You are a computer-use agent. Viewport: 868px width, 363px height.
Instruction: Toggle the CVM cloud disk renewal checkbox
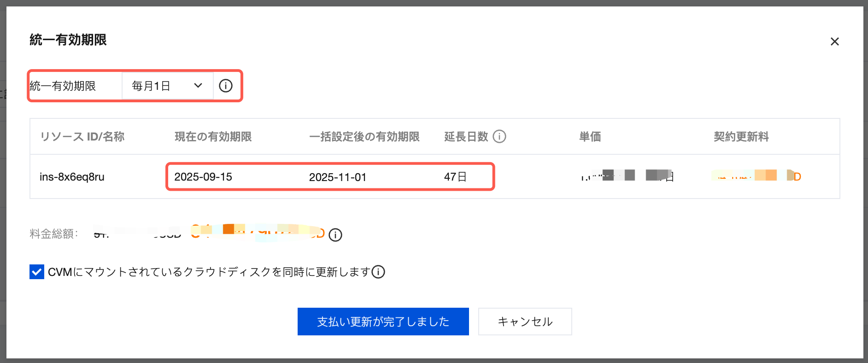pos(37,272)
